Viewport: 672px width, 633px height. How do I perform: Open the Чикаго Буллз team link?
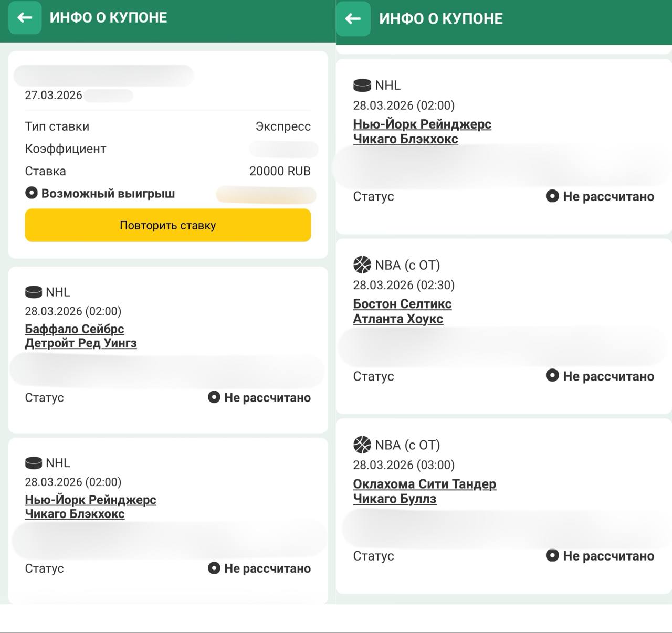click(x=394, y=499)
